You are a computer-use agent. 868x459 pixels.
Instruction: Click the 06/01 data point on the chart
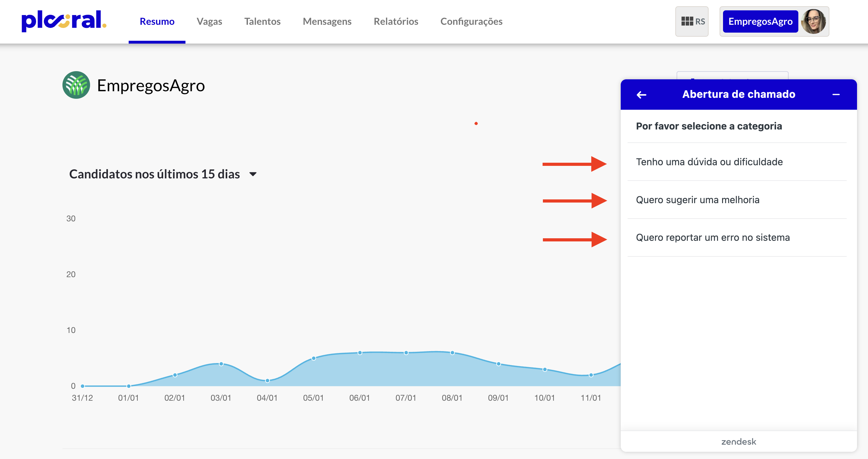pyautogui.click(x=360, y=353)
